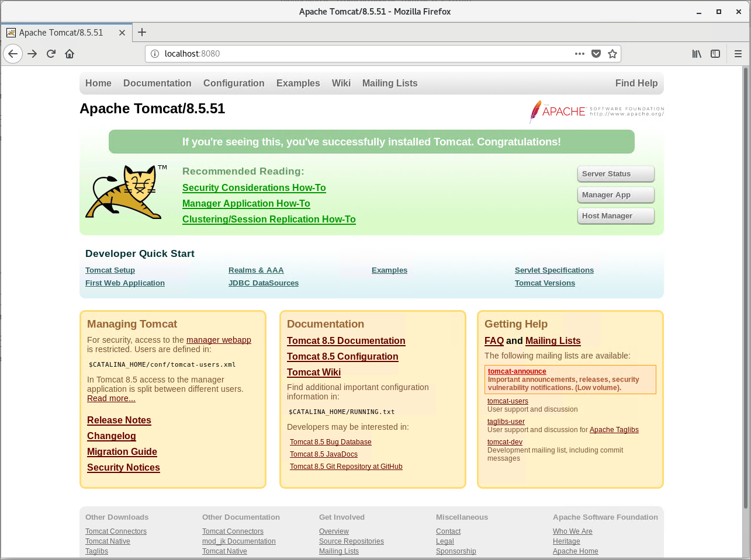Select the Apache Tomcat/8.5.51 browser tab
Image resolution: width=751 pixels, height=560 pixels.
(66, 33)
